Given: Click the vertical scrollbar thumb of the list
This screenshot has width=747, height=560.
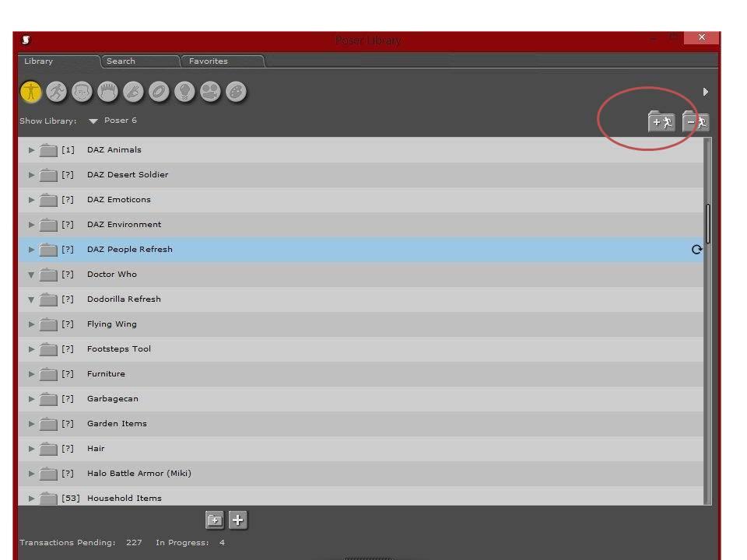Looking at the screenshot, I should click(x=708, y=224).
